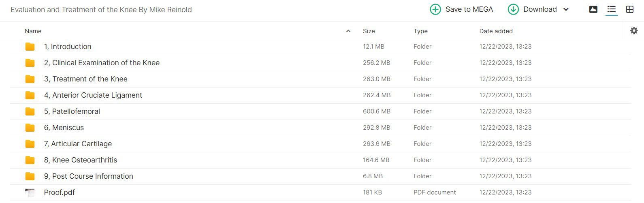The image size is (644, 203).
Task: Click the Proof.pdf document thumbnail icon
Action: click(x=30, y=192)
